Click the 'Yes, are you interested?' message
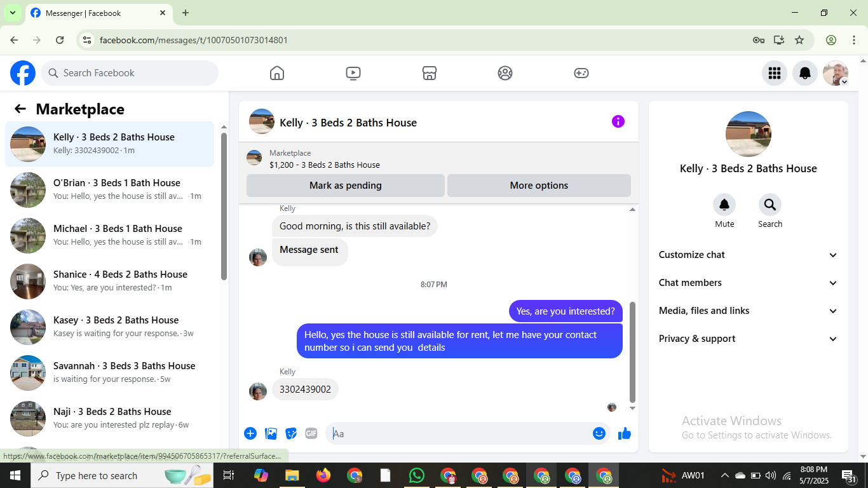This screenshot has width=868, height=488. point(566,311)
